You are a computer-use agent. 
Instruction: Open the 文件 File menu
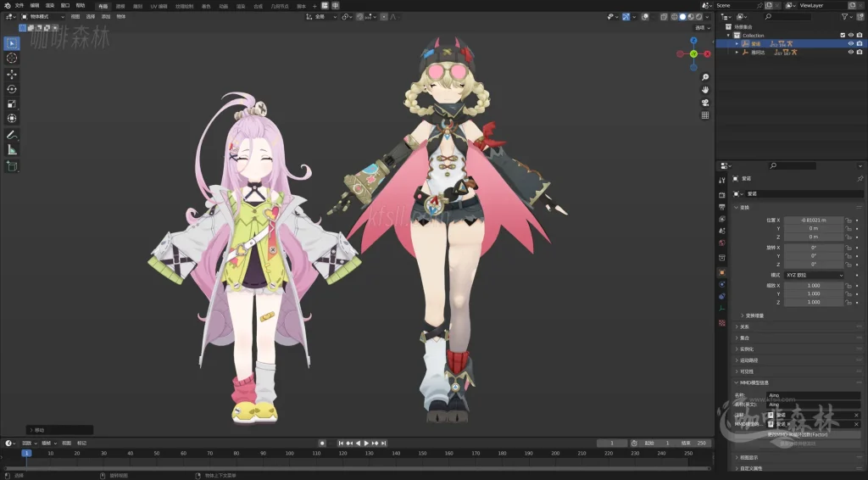(19, 6)
